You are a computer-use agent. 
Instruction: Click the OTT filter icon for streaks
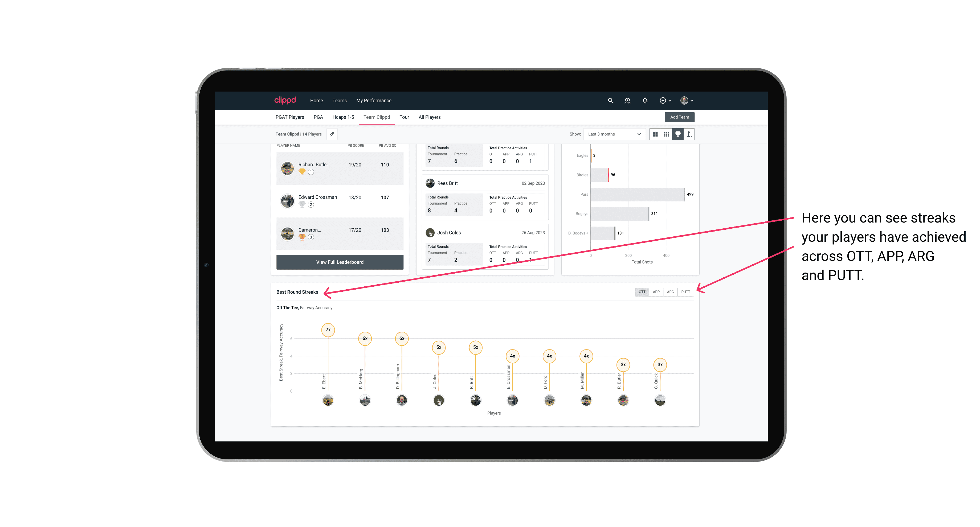click(x=642, y=291)
